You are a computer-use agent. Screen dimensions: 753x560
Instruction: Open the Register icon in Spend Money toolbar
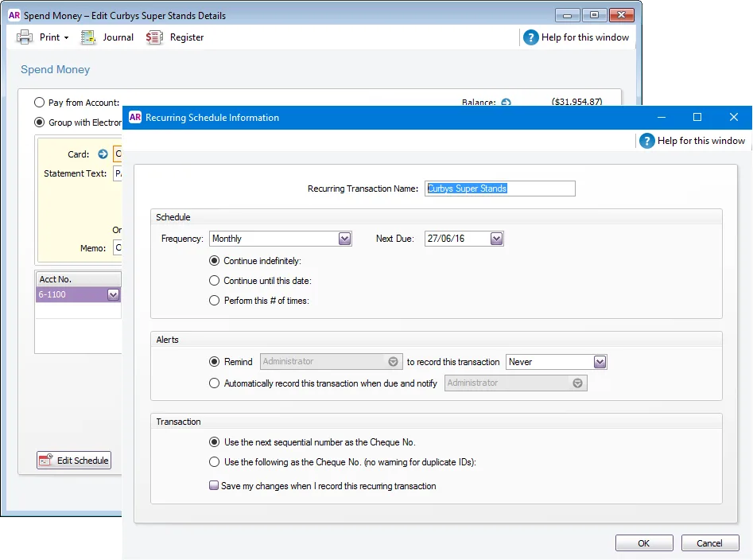[154, 37]
